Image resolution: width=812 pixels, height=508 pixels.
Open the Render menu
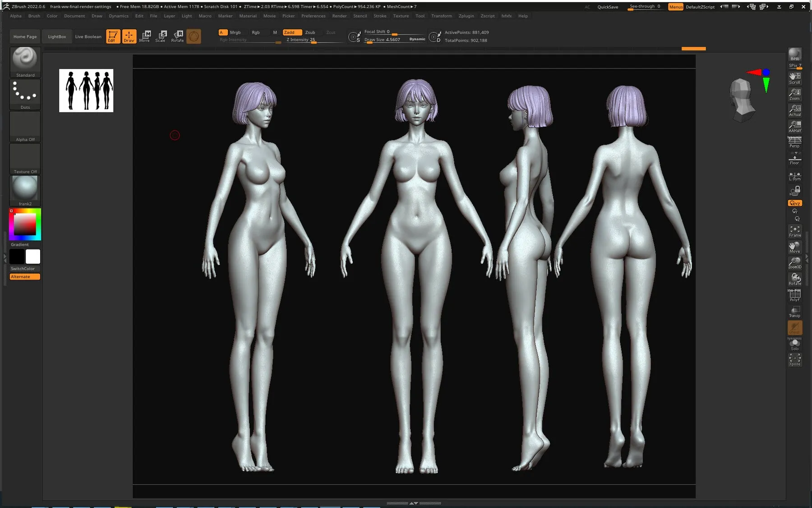pyautogui.click(x=339, y=16)
